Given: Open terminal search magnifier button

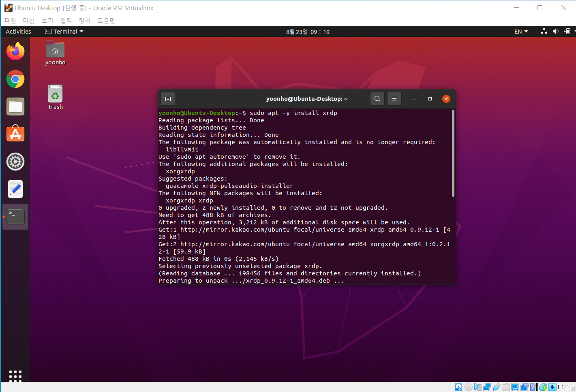Looking at the screenshot, I should pyautogui.click(x=377, y=99).
